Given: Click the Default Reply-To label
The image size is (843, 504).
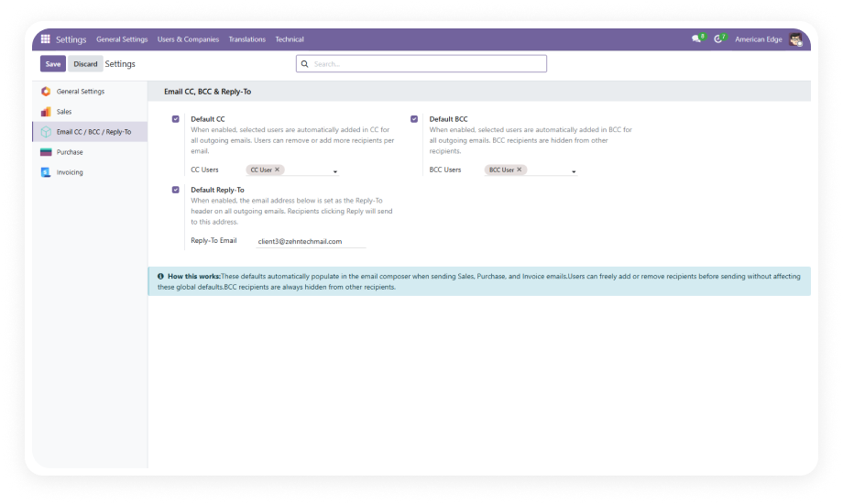Looking at the screenshot, I should (217, 190).
